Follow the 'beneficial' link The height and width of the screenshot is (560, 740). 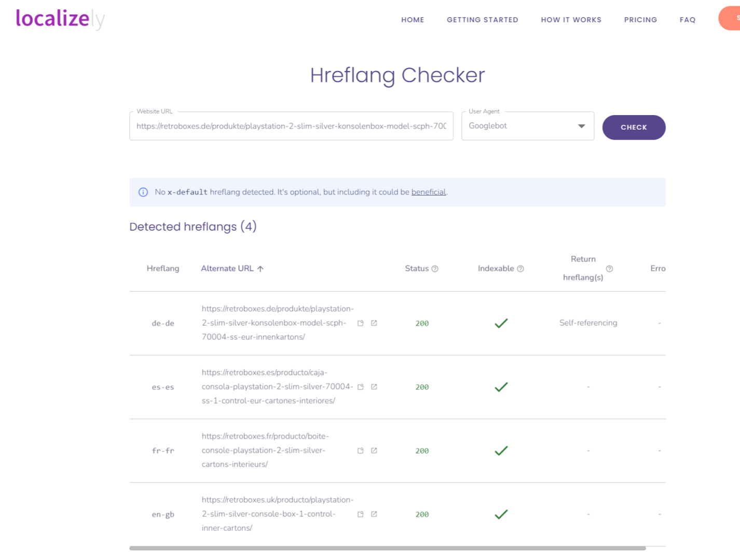[429, 192]
